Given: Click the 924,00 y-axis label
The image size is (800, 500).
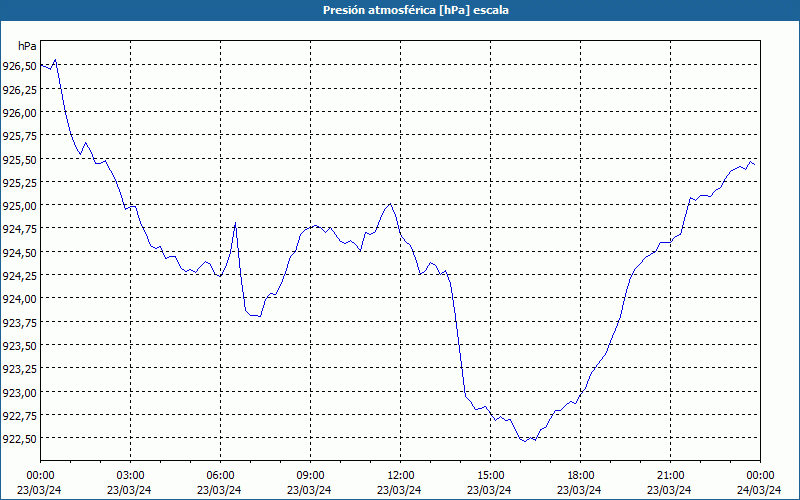Looking at the screenshot, I should coord(19,299).
